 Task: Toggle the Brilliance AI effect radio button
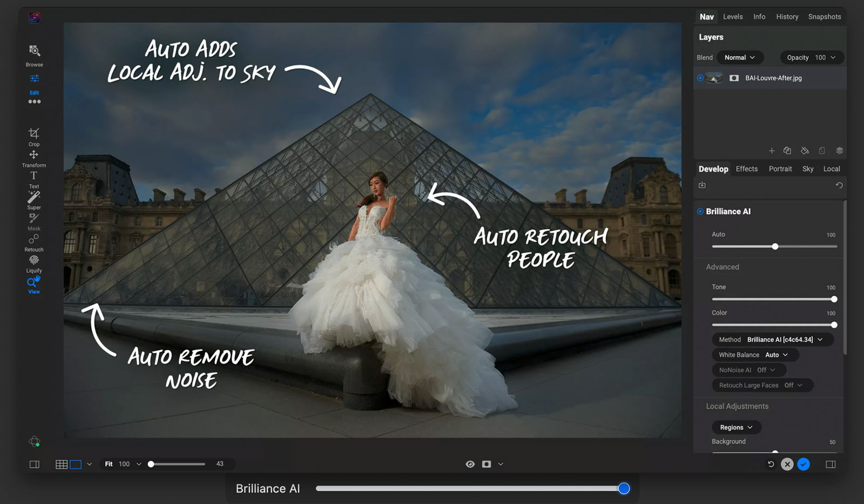pyautogui.click(x=700, y=212)
